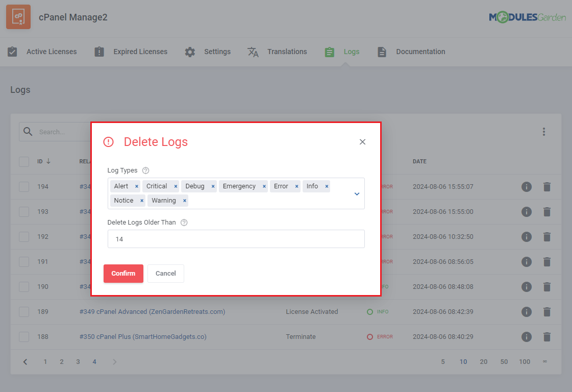Delete log 193 with trash icon

(547, 212)
